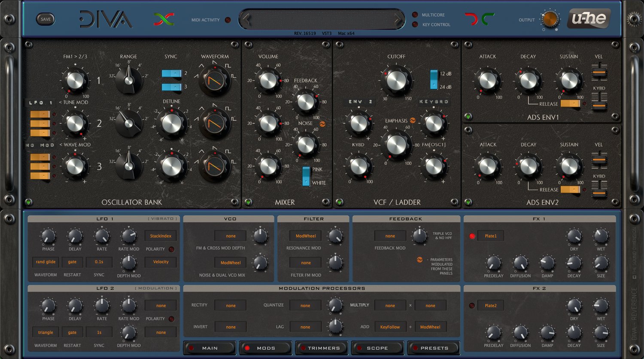The image size is (644, 359).
Task: Click the SAVE button
Action: click(46, 19)
